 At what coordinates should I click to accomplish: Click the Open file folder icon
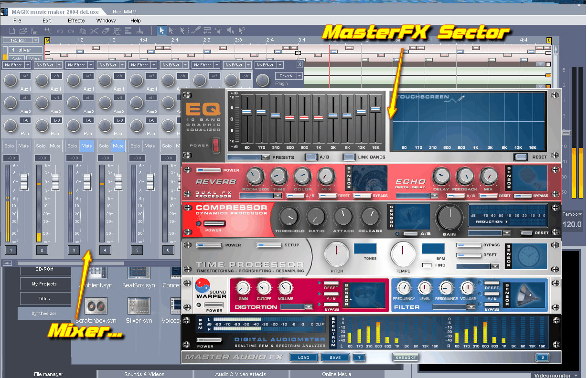pos(23,31)
